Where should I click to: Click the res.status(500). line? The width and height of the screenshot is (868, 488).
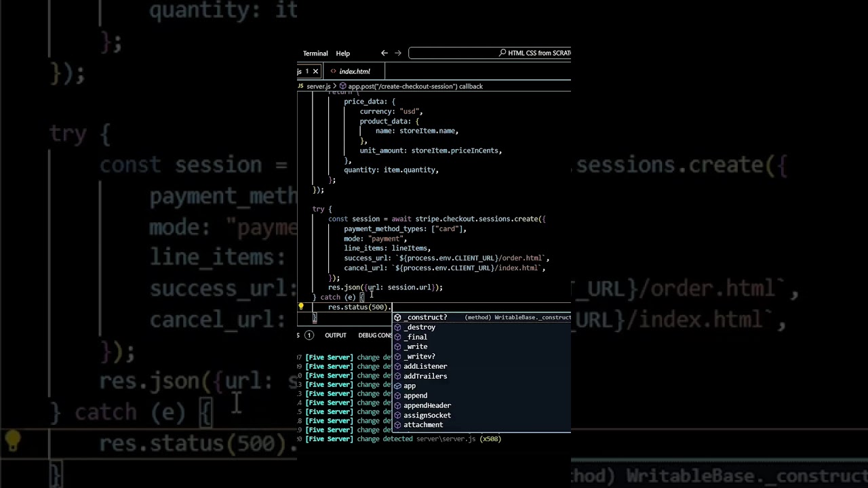(x=360, y=307)
